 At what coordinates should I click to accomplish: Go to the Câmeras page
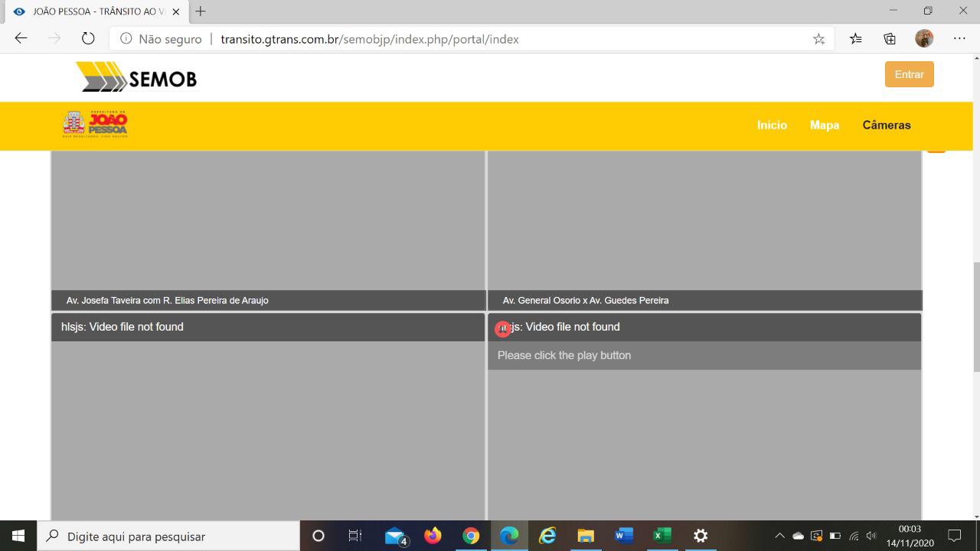point(887,125)
